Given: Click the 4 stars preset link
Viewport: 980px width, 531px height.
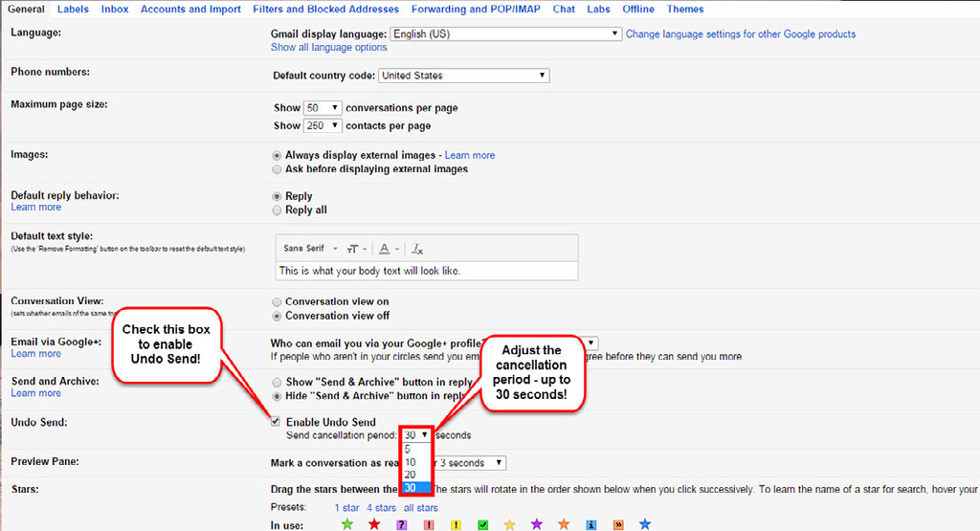Looking at the screenshot, I should 381,508.
